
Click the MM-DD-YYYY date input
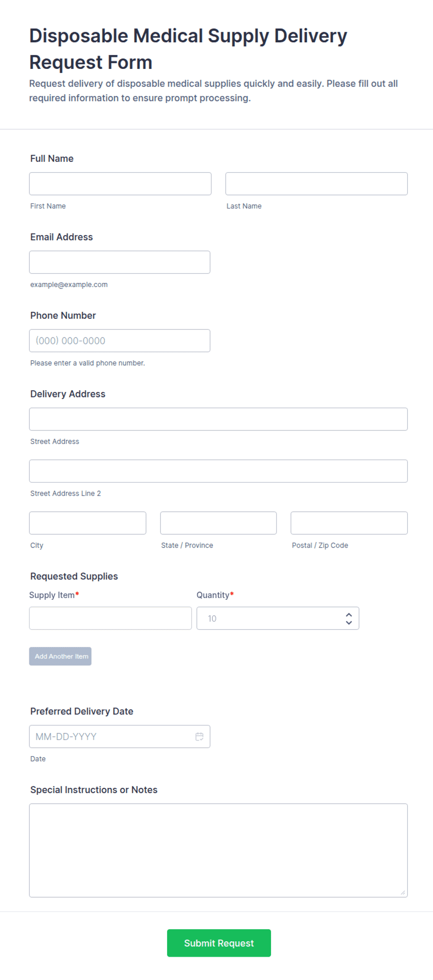click(120, 736)
